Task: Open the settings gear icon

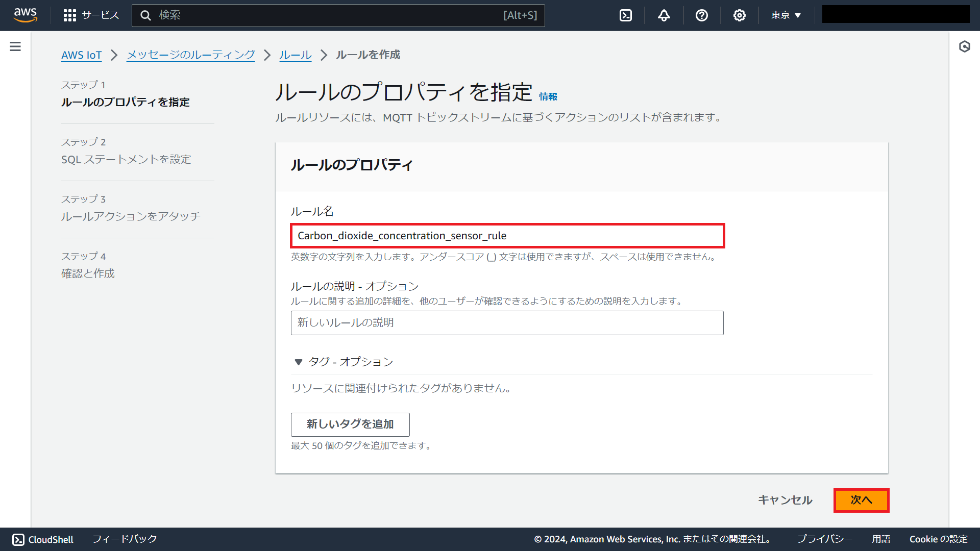Action: [x=739, y=15]
